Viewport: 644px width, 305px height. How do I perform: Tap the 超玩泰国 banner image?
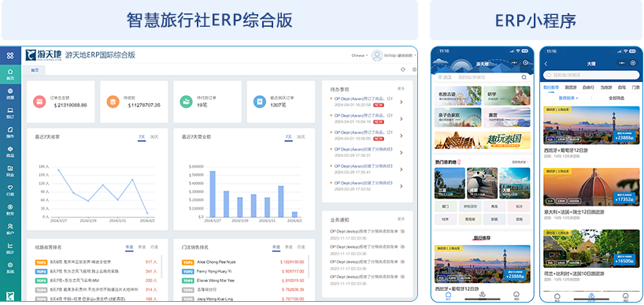pyautogui.click(x=482, y=140)
